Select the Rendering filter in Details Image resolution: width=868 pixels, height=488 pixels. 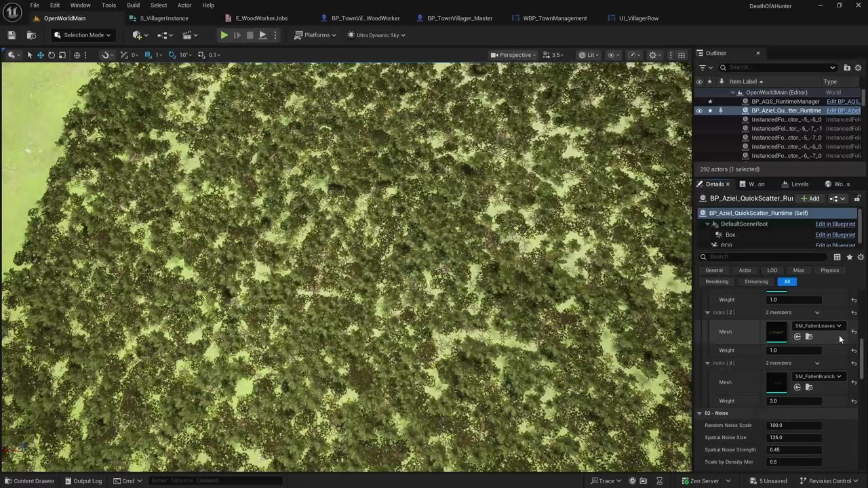point(717,282)
